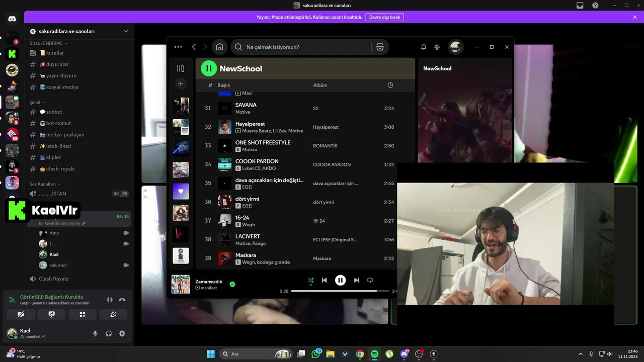Expand Spotify Your Library panel
Viewport: 644px width, 362px height.
[181, 68]
